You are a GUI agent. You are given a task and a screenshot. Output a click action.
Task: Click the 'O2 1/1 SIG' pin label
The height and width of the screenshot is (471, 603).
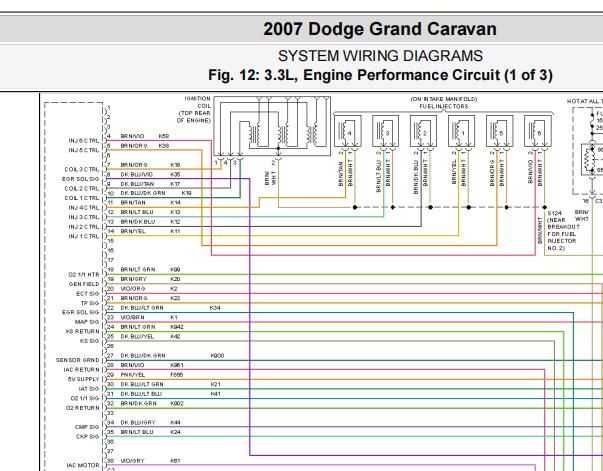pos(85,399)
